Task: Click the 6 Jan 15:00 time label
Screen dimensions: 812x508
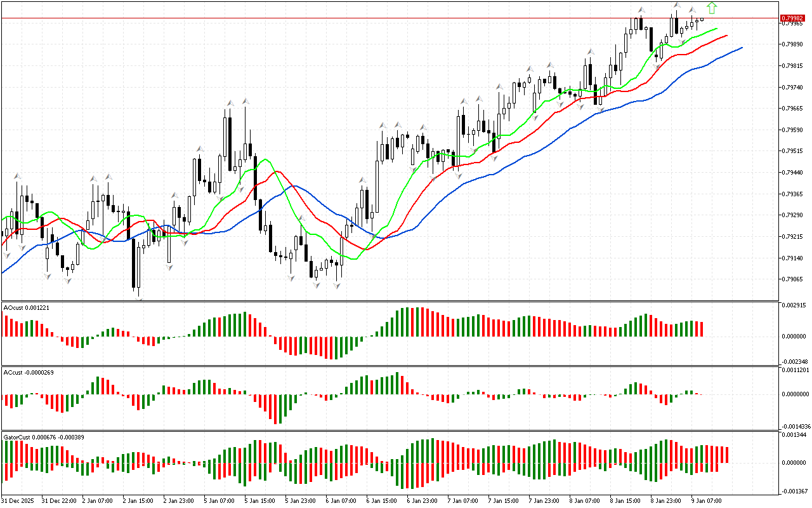Action: click(x=382, y=500)
